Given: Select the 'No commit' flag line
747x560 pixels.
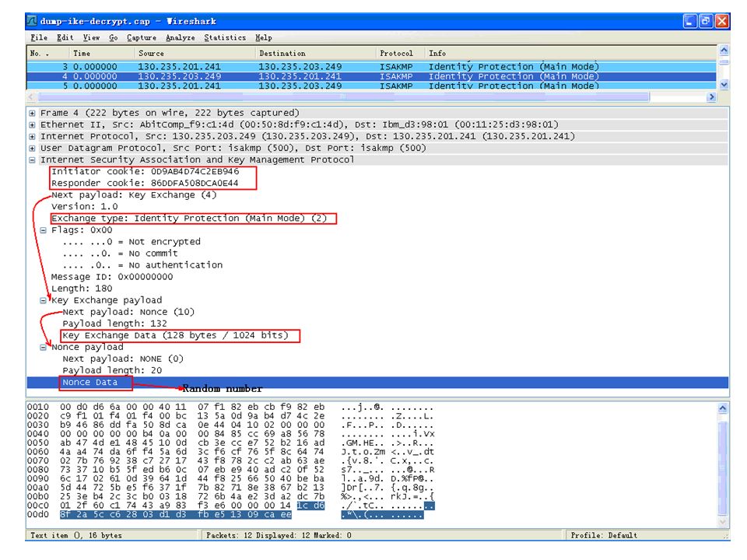Looking at the screenshot, I should click(120, 254).
